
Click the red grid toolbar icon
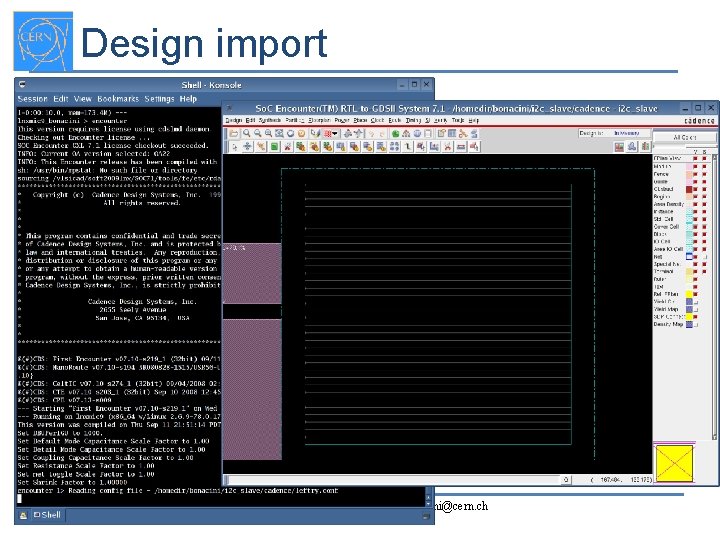pyautogui.click(x=328, y=134)
